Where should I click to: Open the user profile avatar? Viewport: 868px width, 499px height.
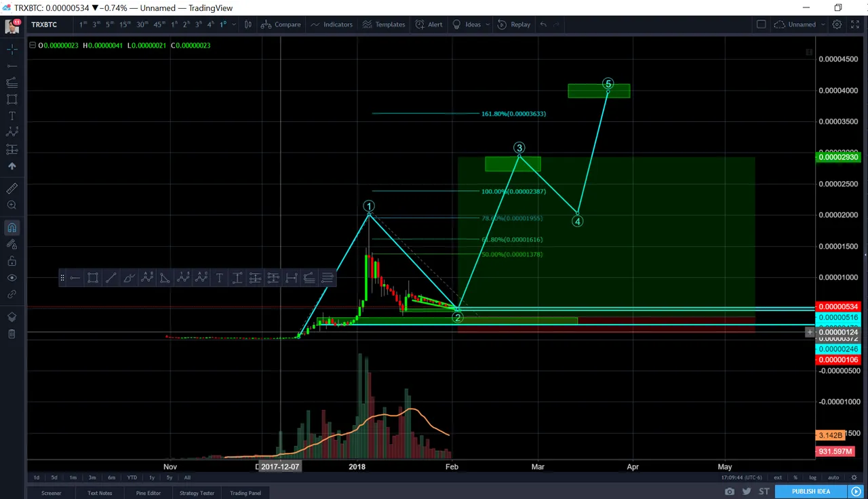point(12,26)
